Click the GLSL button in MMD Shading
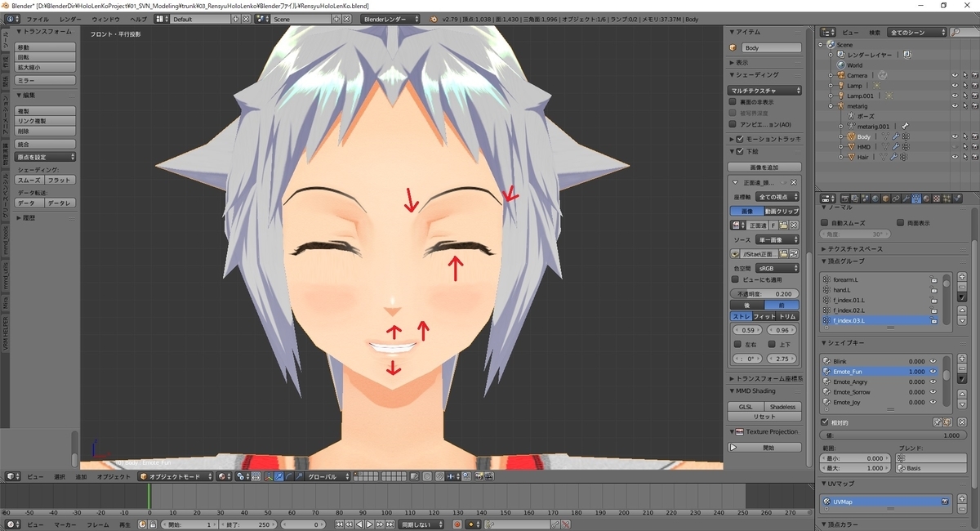This screenshot has height=531, width=980. pos(746,406)
